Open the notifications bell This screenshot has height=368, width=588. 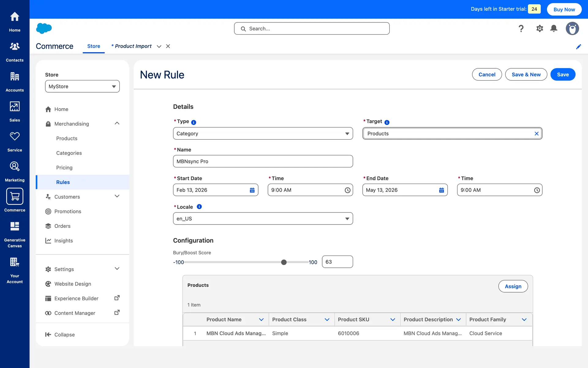coord(554,29)
